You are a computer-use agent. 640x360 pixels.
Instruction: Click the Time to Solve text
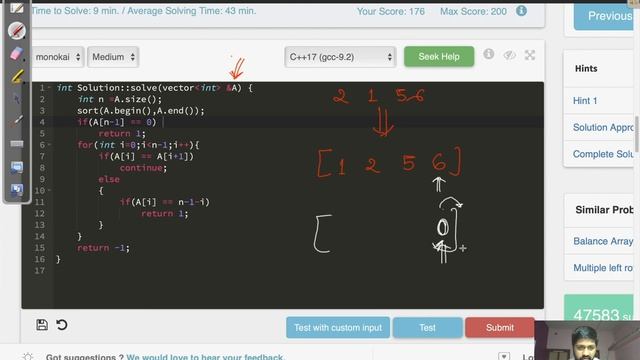pos(144,11)
